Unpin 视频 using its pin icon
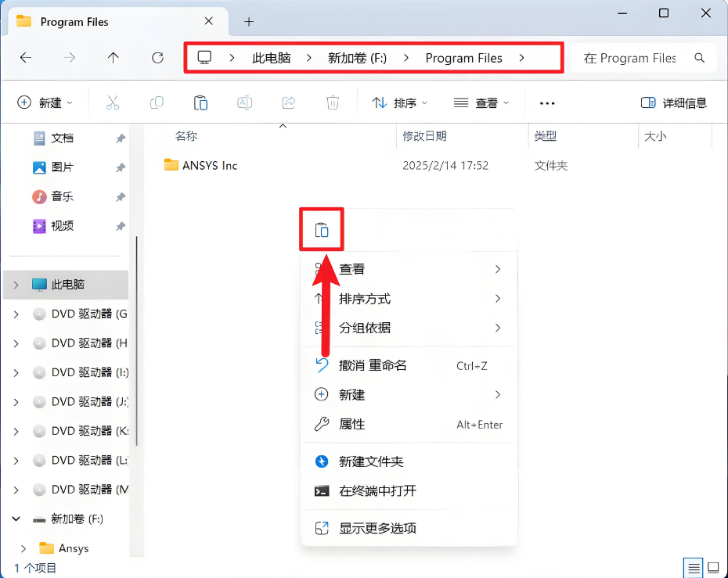Screen dimensions: 728x578 (121, 226)
